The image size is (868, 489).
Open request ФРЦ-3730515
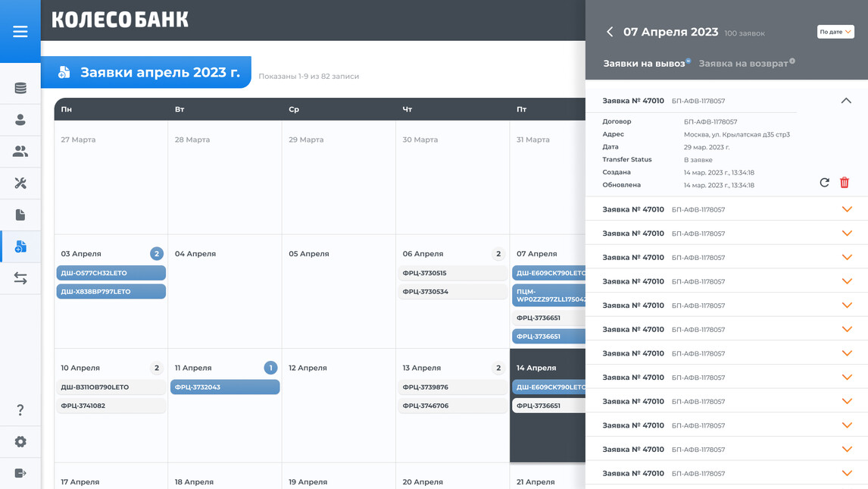point(452,273)
